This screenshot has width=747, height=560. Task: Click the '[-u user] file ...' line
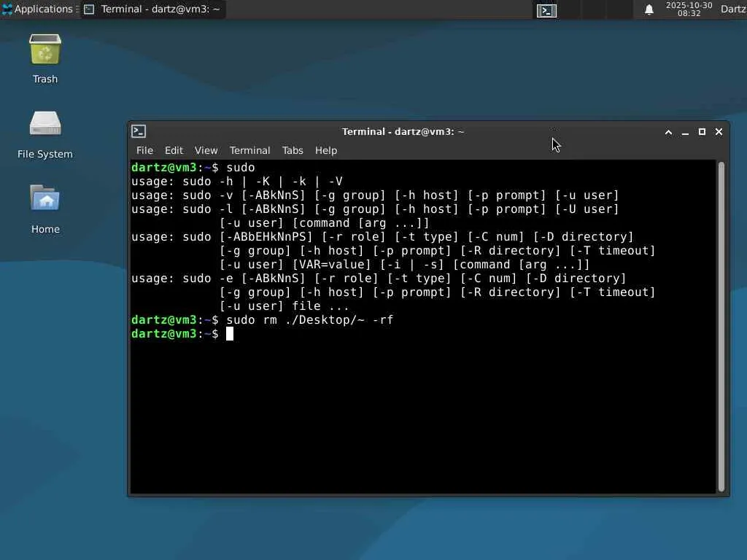pos(285,306)
